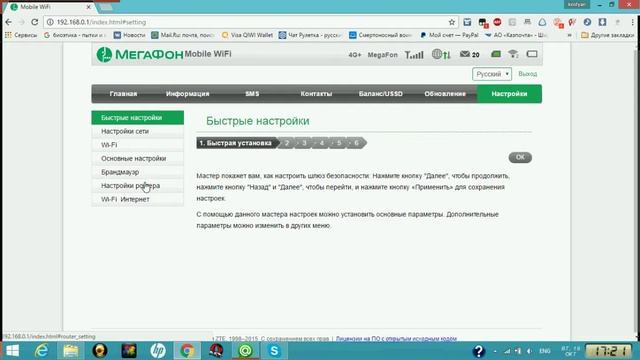Open Wi-Fi Интернет in sidebar

coord(138,199)
